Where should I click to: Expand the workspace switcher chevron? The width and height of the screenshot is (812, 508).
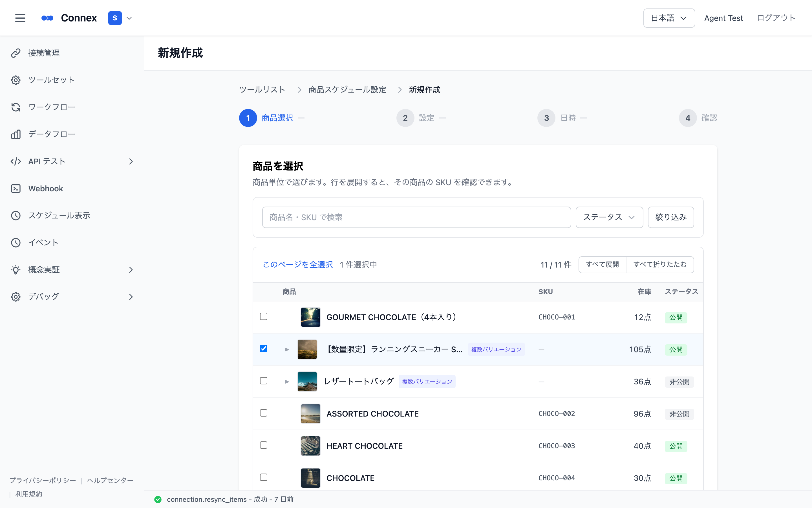coord(129,18)
